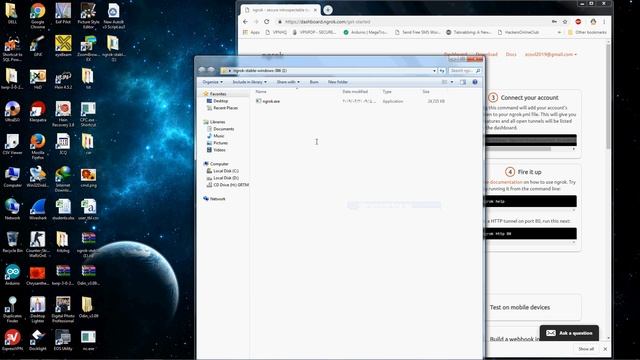This screenshot has height=360, width=640.
Task: Open the HackersOnlineClub bookmark
Action: (x=518, y=32)
